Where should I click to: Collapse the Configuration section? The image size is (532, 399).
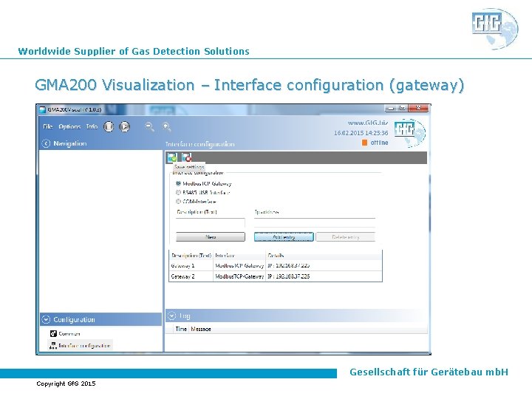coord(46,319)
